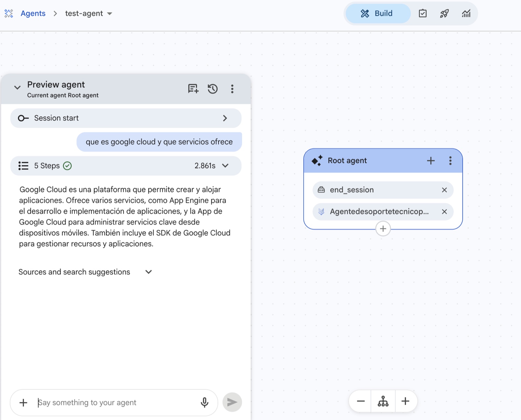521x420 pixels.
Task: Switch to the Build tab
Action: [x=377, y=13]
